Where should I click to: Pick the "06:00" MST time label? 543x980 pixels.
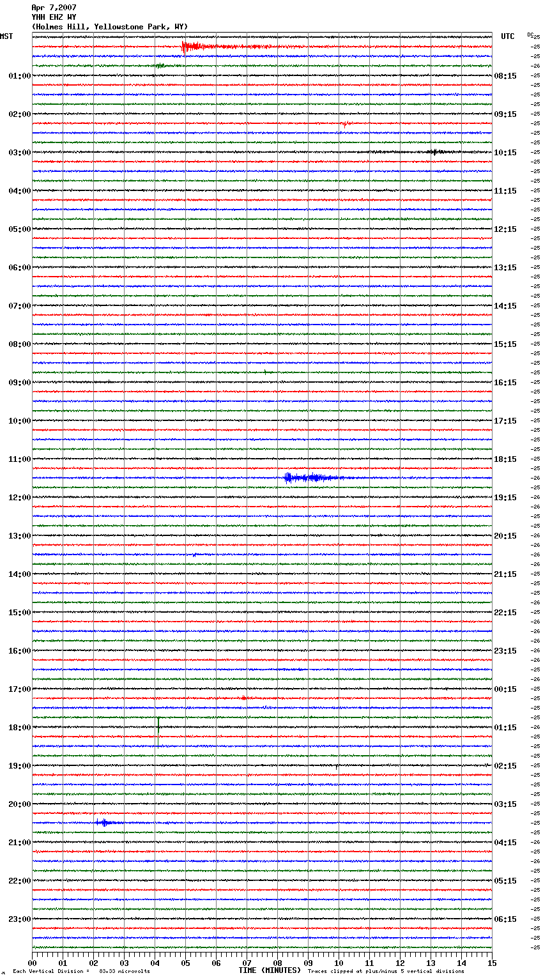(x=20, y=268)
